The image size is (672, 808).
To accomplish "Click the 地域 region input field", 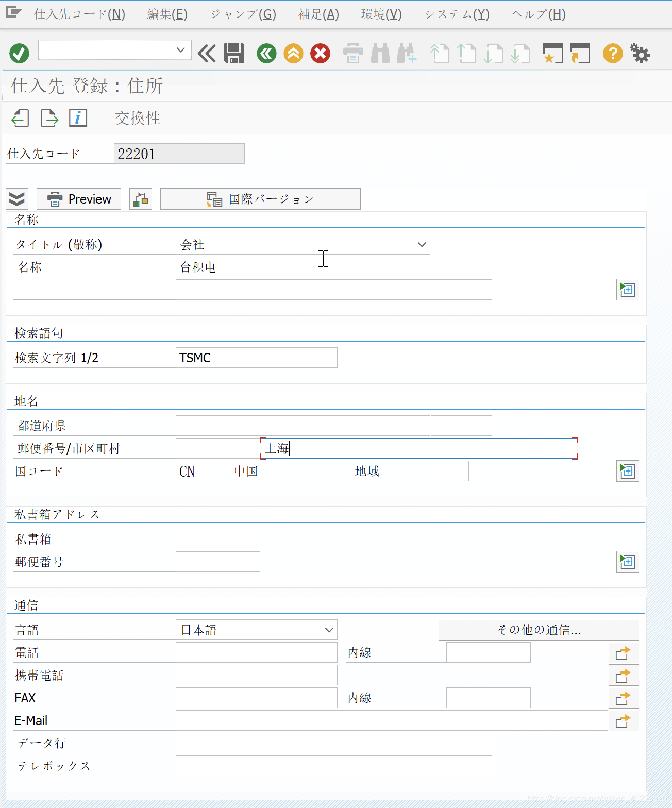I will 453,471.
